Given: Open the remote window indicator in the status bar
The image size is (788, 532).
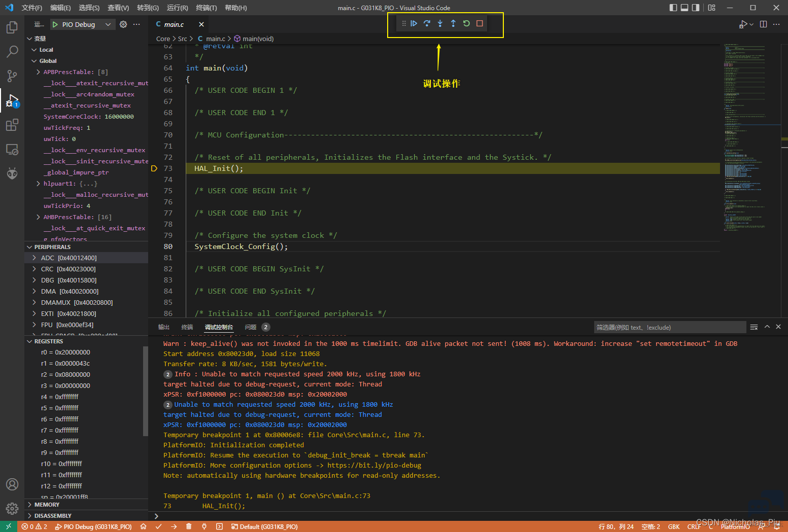Looking at the screenshot, I should click(9, 526).
